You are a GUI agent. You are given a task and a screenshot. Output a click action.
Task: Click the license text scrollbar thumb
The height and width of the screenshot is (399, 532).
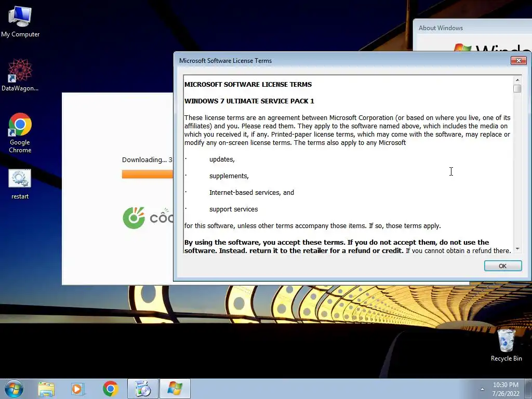(517, 88)
